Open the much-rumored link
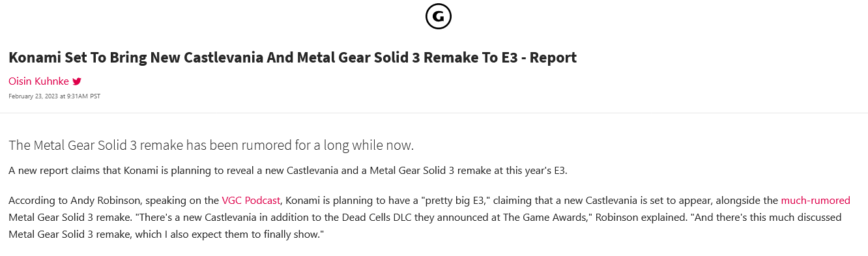 point(815,201)
